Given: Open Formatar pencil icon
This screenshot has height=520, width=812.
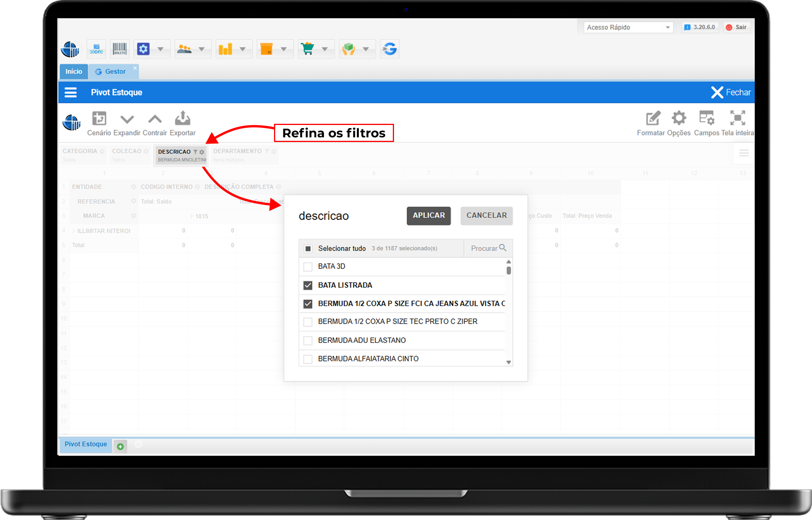Looking at the screenshot, I should pyautogui.click(x=653, y=118).
